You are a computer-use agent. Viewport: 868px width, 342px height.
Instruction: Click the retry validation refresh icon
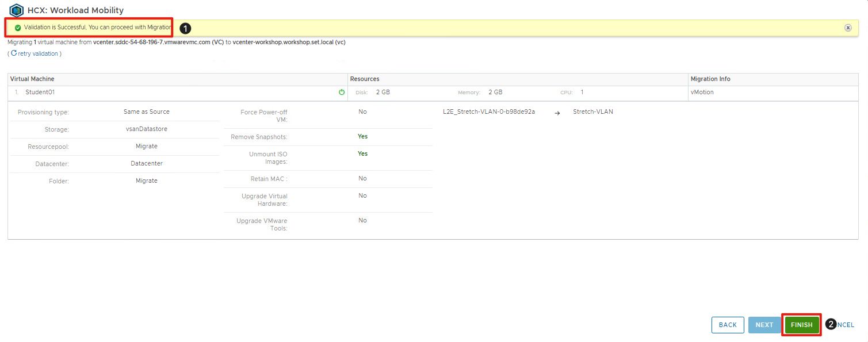tap(14, 53)
